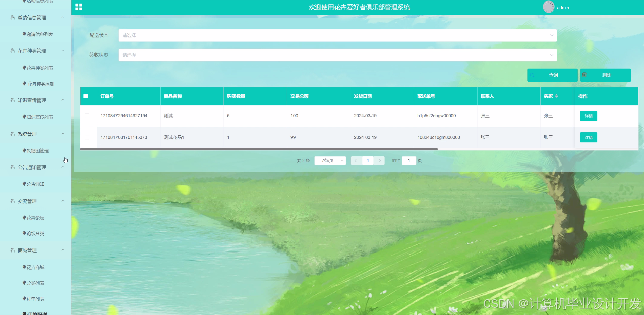Open 花卉商城 in sidebar

pyautogui.click(x=35, y=267)
